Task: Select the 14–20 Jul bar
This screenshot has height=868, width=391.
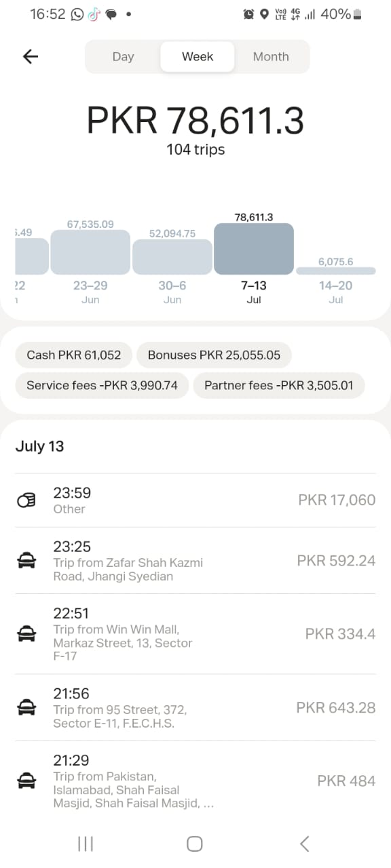Action: 336,271
